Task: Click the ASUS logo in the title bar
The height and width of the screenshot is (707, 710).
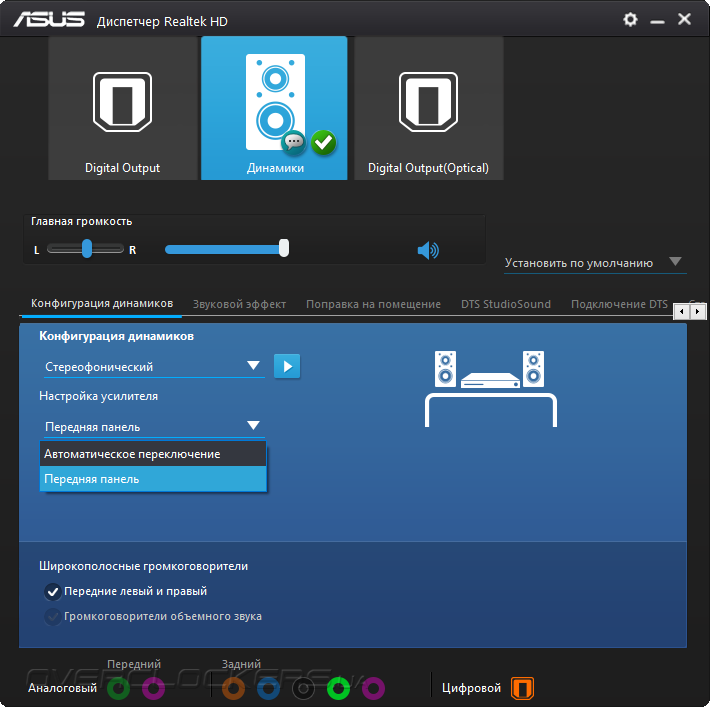Action: point(49,19)
